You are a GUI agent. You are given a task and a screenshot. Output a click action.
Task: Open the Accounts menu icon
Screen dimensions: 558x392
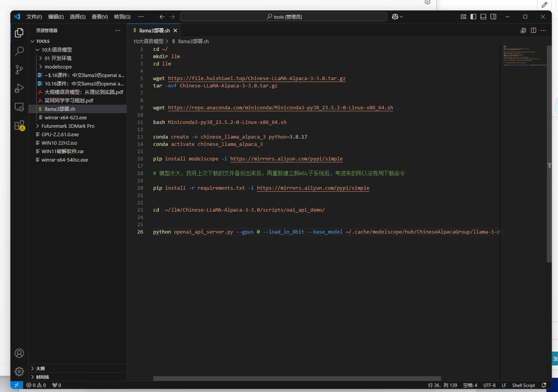(x=19, y=353)
